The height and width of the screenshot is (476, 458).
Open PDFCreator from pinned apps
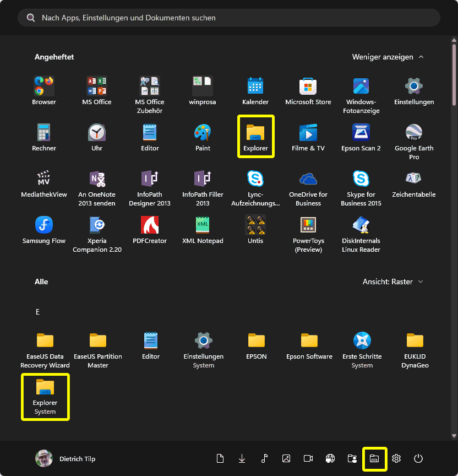[x=150, y=230]
